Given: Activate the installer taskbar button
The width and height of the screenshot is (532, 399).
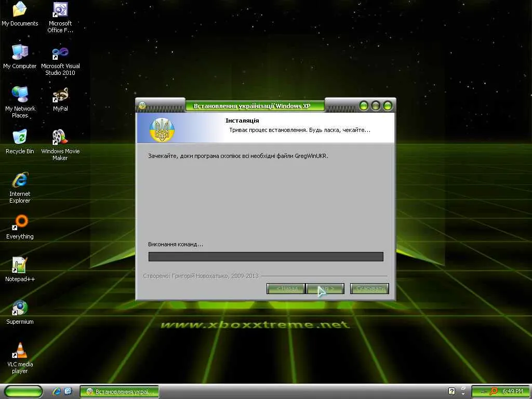Looking at the screenshot, I should [119, 392].
